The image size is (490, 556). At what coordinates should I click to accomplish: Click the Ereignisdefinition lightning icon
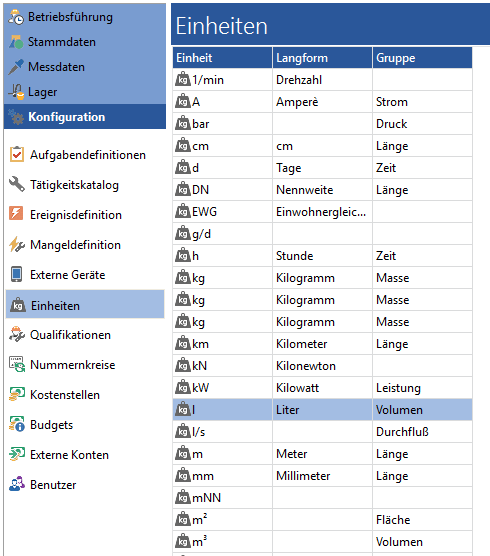point(16,214)
